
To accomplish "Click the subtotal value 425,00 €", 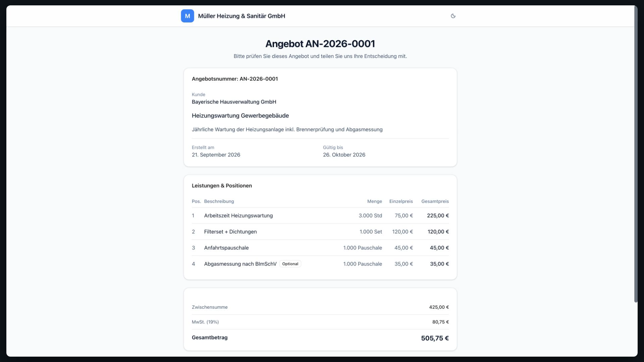I will [x=439, y=307].
